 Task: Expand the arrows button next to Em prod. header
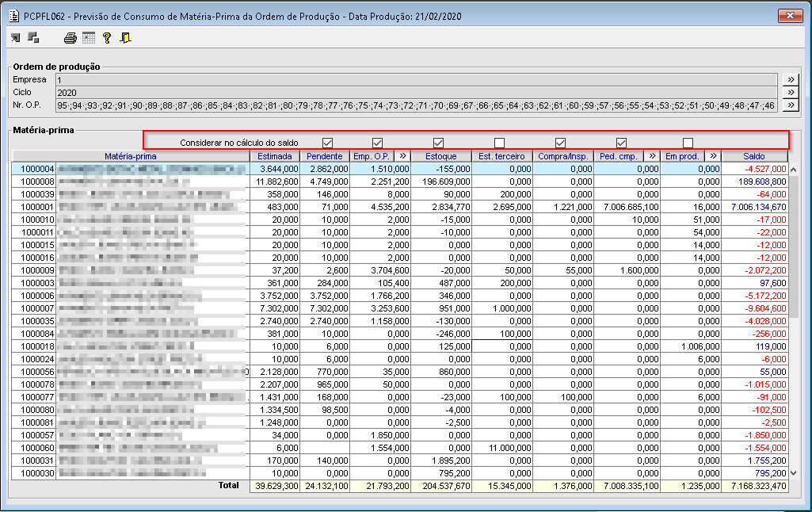(x=714, y=156)
